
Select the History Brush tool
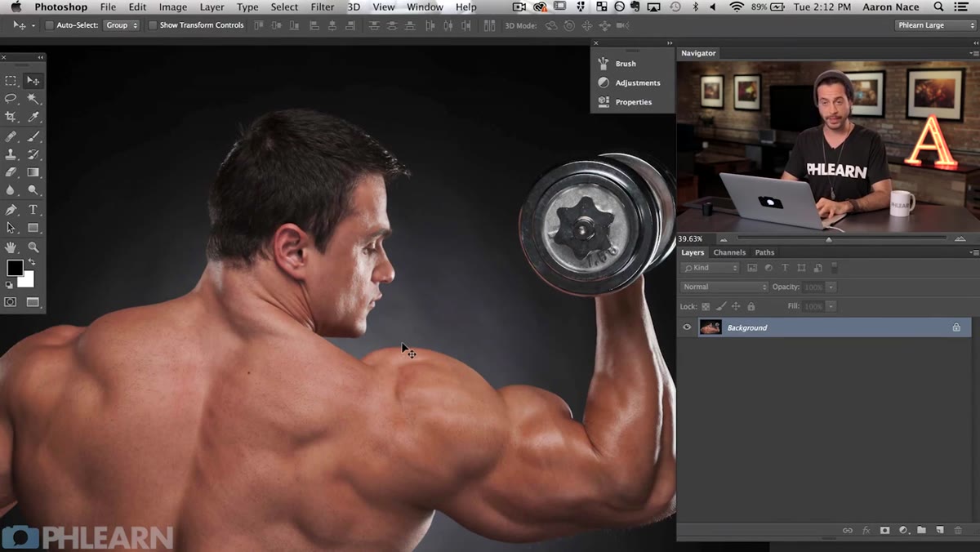(x=33, y=154)
